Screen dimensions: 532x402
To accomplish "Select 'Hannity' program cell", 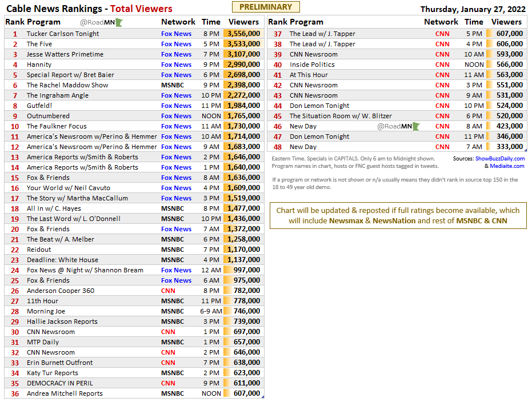I will (39, 65).
